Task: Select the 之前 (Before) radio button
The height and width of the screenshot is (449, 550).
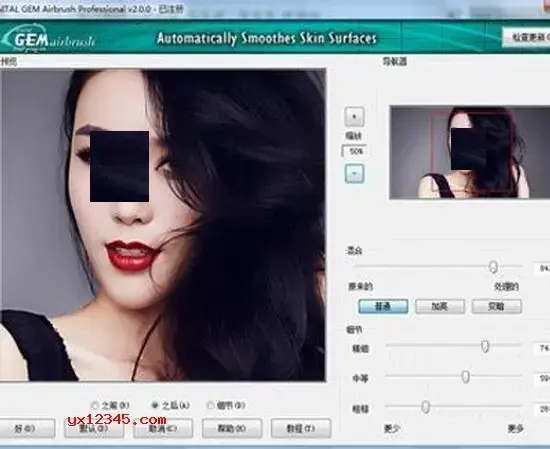Action: click(x=94, y=406)
